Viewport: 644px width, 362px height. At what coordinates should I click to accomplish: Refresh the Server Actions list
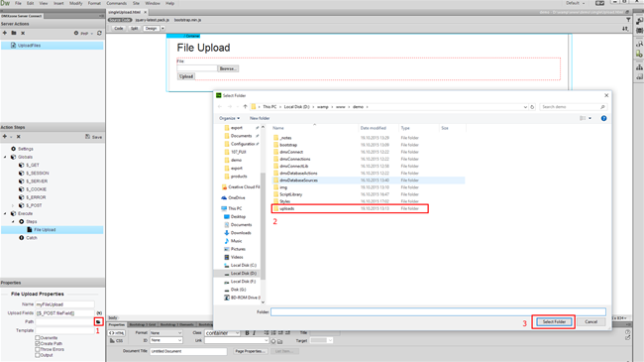[x=99, y=33]
